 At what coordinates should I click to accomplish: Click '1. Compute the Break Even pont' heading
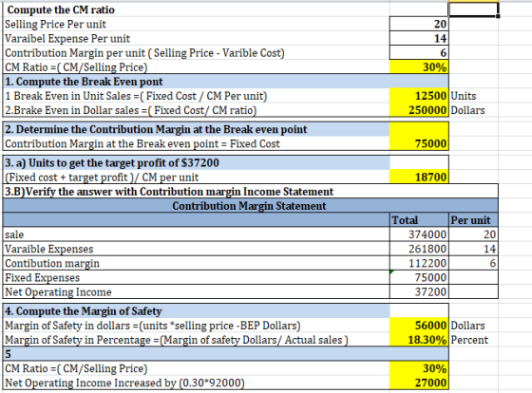84,82
